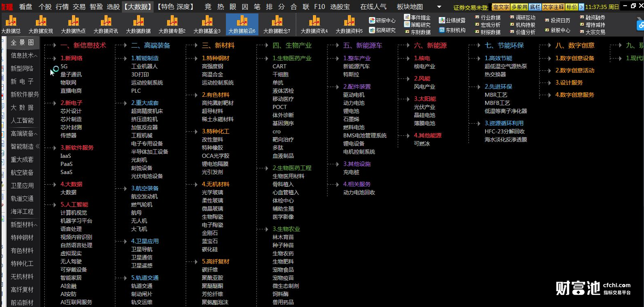Click the 研报中心 icon
644x307 pixels.
pos(382,20)
